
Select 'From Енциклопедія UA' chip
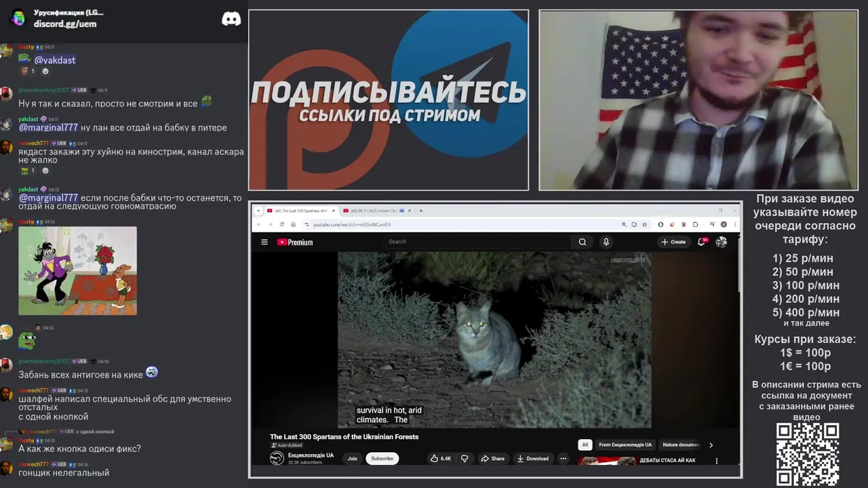625,445
